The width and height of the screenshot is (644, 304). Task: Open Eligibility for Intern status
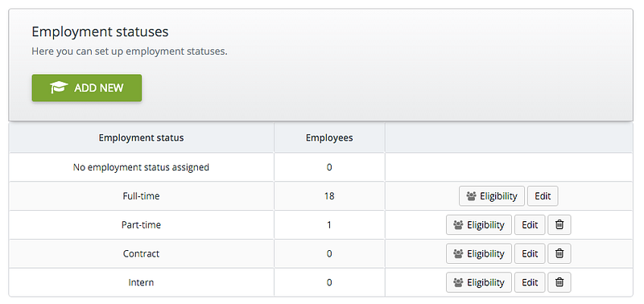(x=479, y=282)
